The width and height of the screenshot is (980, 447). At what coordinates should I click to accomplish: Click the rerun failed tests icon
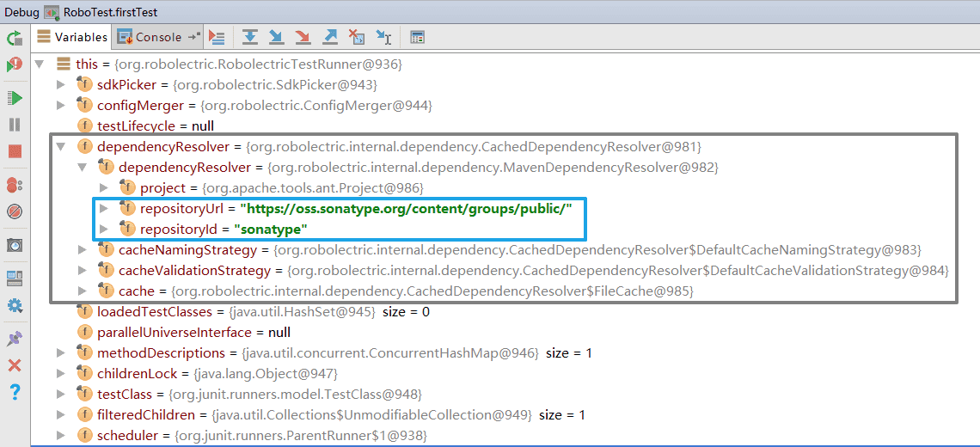coord(14,64)
